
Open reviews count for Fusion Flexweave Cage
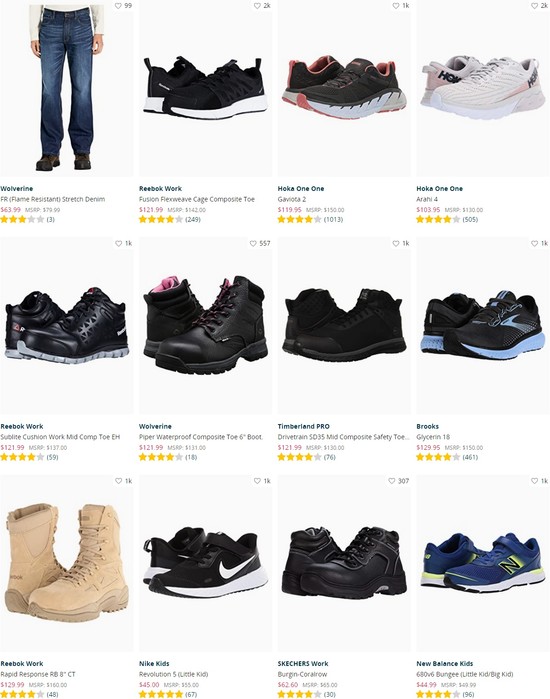[x=193, y=219]
